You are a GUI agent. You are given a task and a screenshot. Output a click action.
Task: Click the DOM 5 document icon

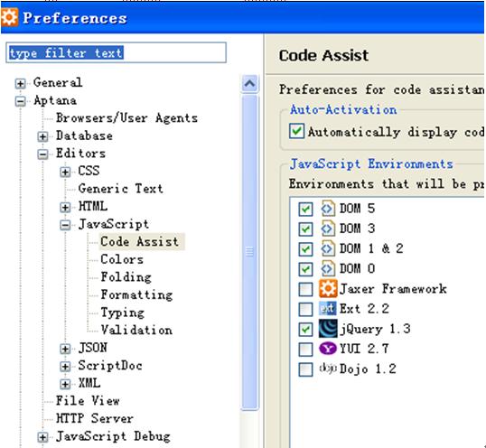328,209
